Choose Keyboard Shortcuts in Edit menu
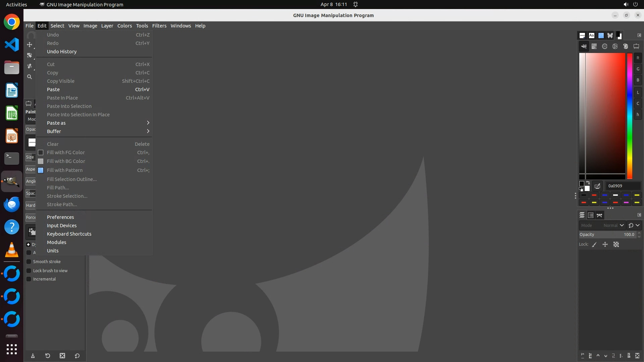The width and height of the screenshot is (644, 362). (69, 234)
